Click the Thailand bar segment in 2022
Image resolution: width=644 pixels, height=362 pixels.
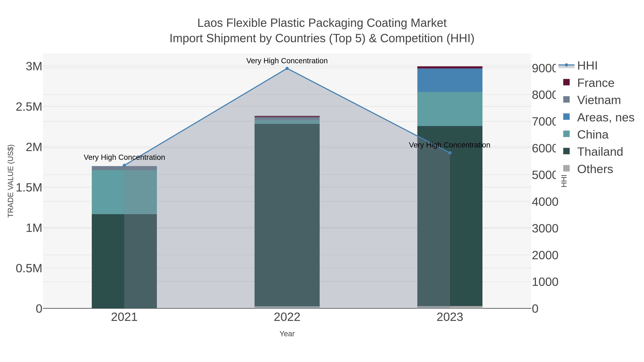coord(287,215)
